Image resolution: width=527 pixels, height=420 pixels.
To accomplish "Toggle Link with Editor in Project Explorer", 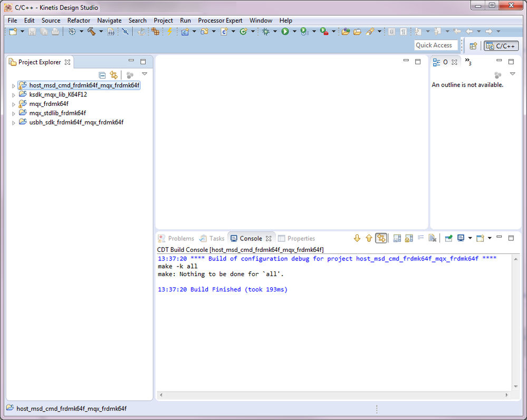I will (114, 75).
